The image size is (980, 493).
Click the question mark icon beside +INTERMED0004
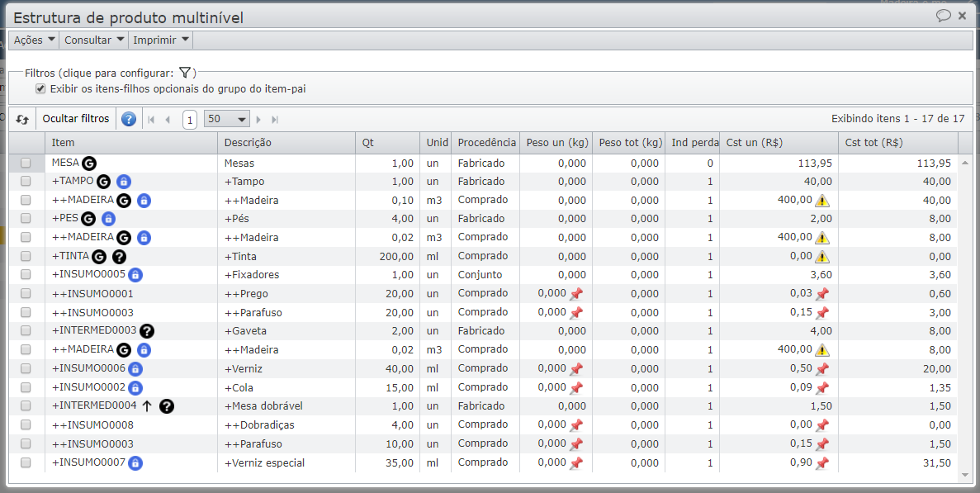click(166, 406)
